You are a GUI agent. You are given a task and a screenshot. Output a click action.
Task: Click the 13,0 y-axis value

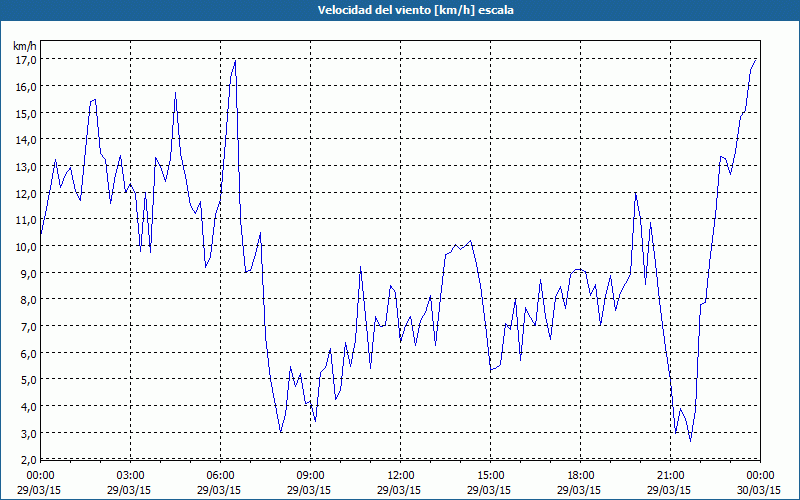pyautogui.click(x=26, y=167)
